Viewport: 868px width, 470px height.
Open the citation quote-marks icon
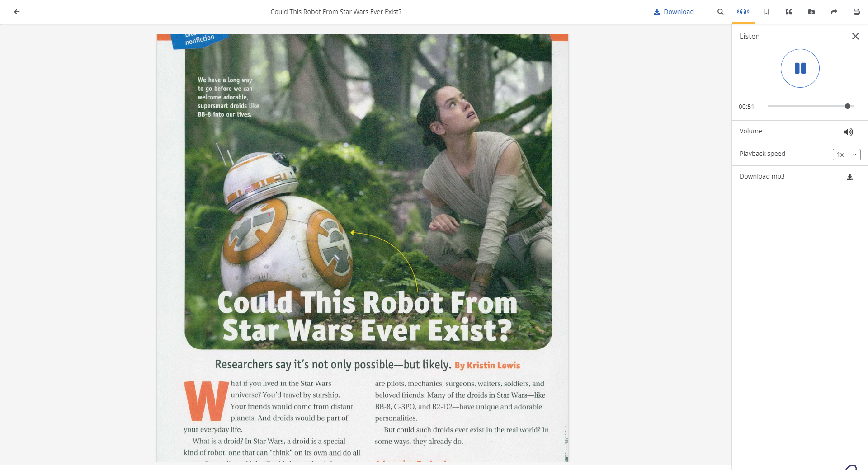coord(789,12)
